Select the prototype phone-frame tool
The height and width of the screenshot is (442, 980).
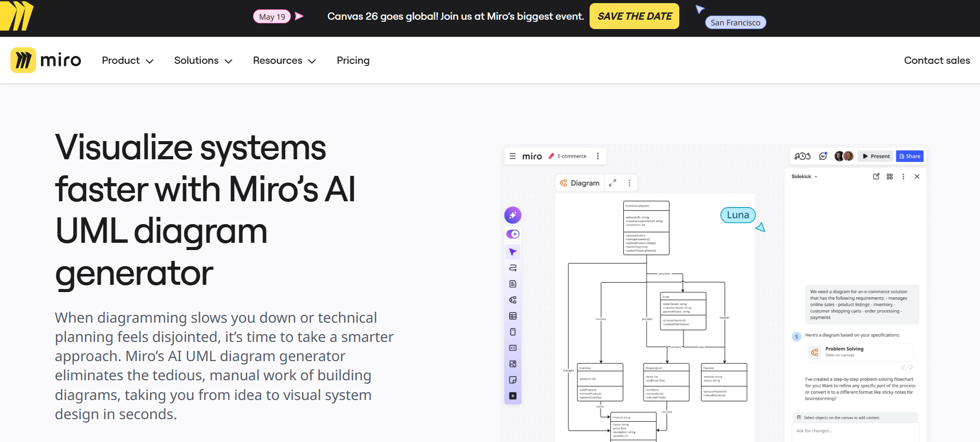point(513,332)
